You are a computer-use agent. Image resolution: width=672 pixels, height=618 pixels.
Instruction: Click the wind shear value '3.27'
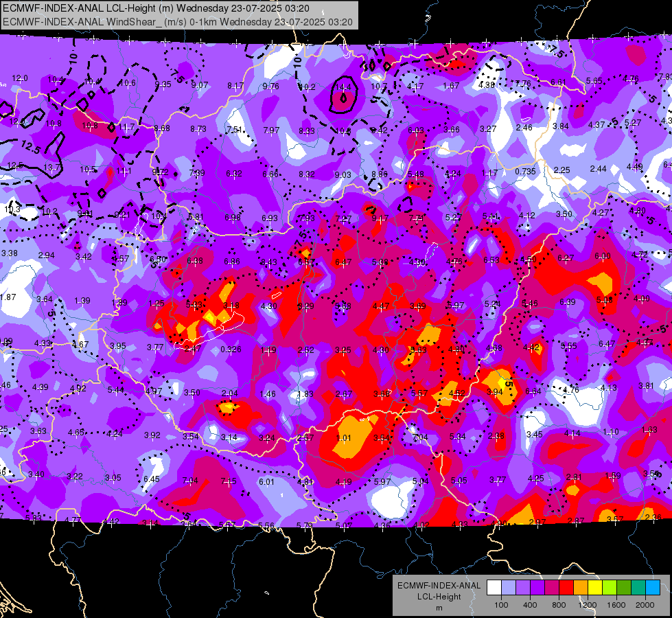(x=488, y=128)
